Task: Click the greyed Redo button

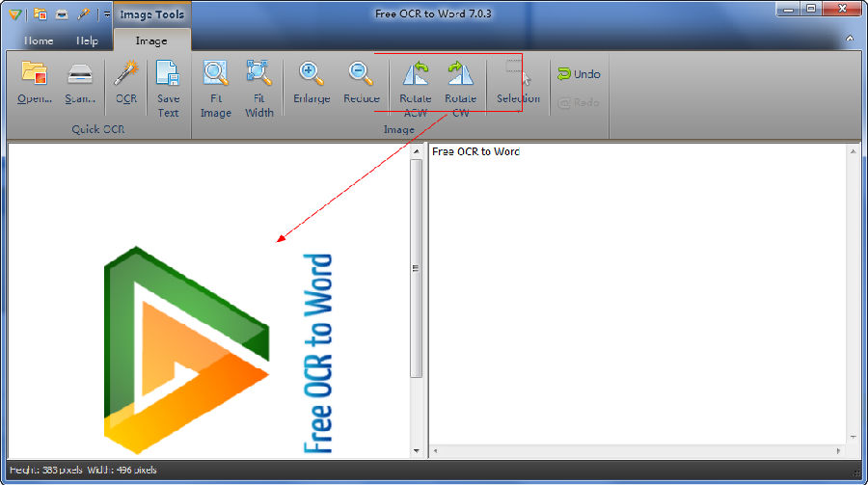Action: pos(579,102)
